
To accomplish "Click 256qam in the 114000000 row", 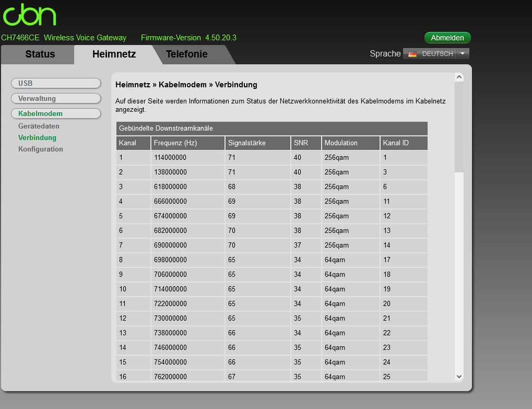I will 337,158.
